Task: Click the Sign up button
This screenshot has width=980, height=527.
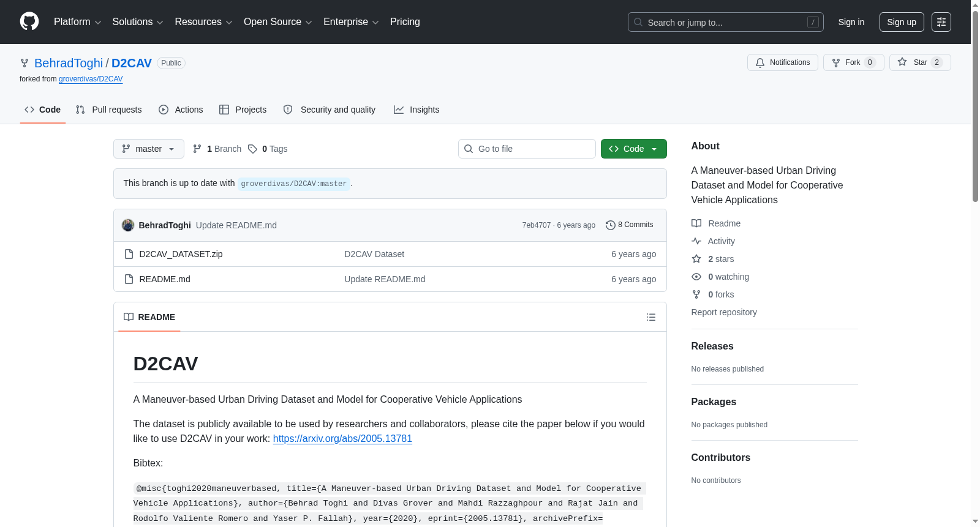Action: click(902, 22)
